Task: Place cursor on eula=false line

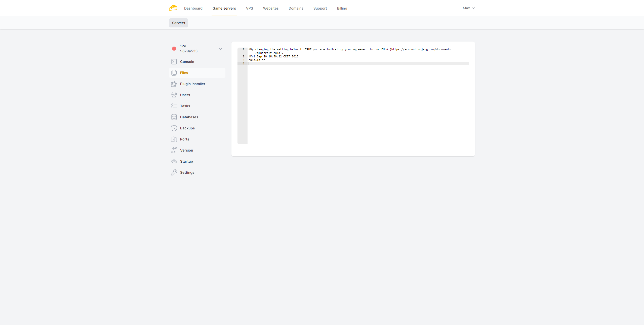Action: click(x=257, y=60)
